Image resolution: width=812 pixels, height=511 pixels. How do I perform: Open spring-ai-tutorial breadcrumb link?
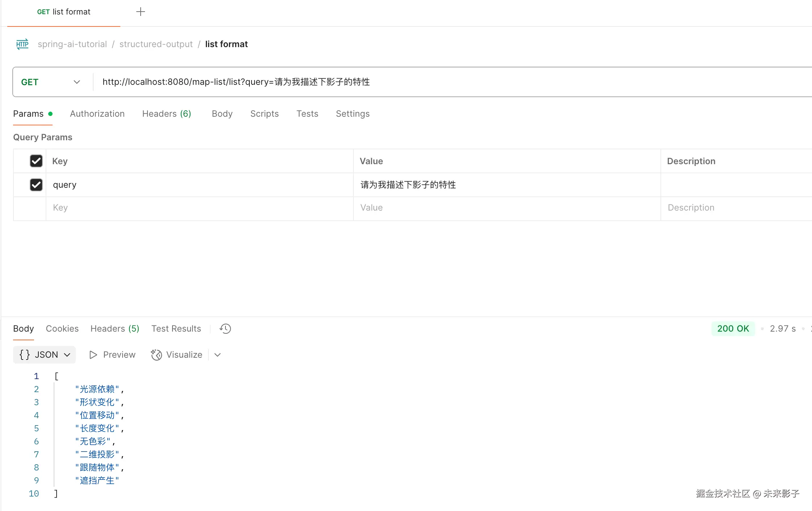point(72,44)
